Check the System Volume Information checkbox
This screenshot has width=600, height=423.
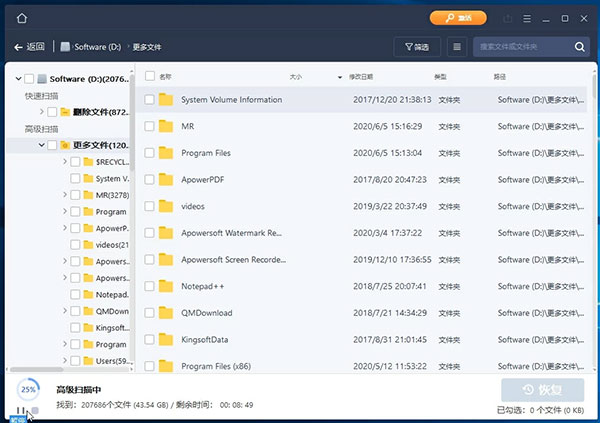tap(149, 100)
